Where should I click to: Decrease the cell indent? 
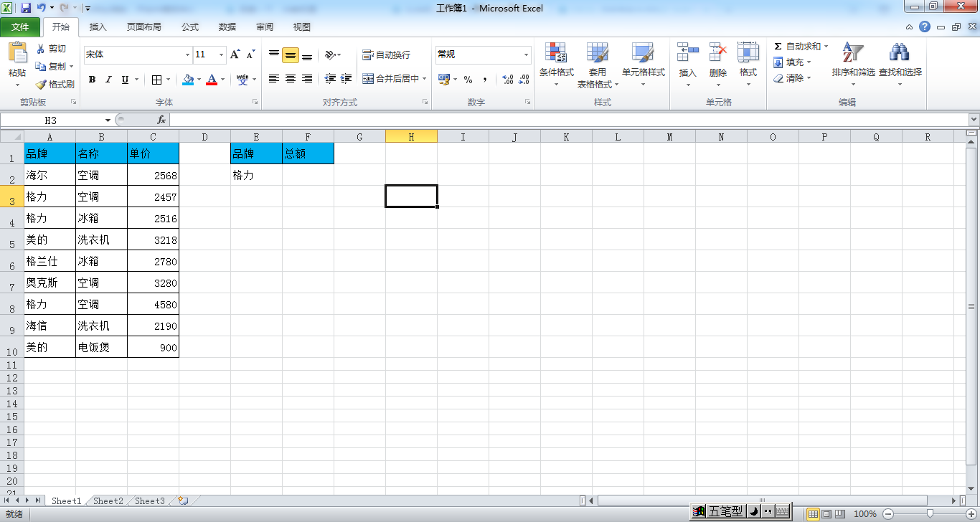click(x=331, y=79)
